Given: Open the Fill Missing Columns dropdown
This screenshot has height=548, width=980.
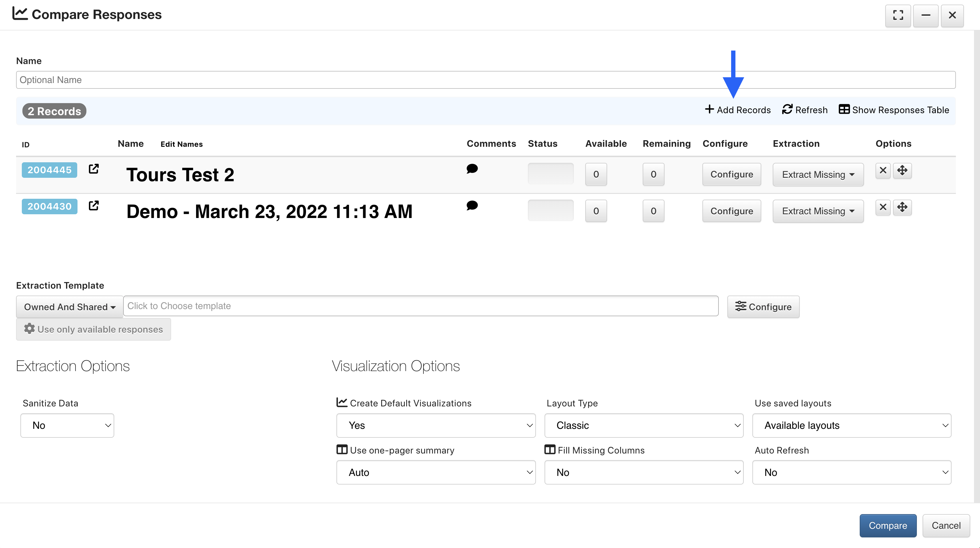Looking at the screenshot, I should point(644,473).
